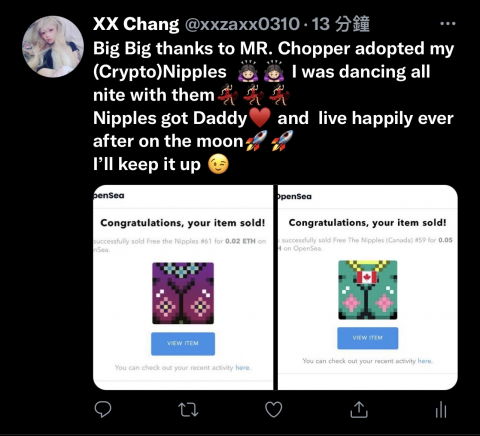480x436 pixels.
Task: Open the three-dot more options menu
Action: coord(448,24)
